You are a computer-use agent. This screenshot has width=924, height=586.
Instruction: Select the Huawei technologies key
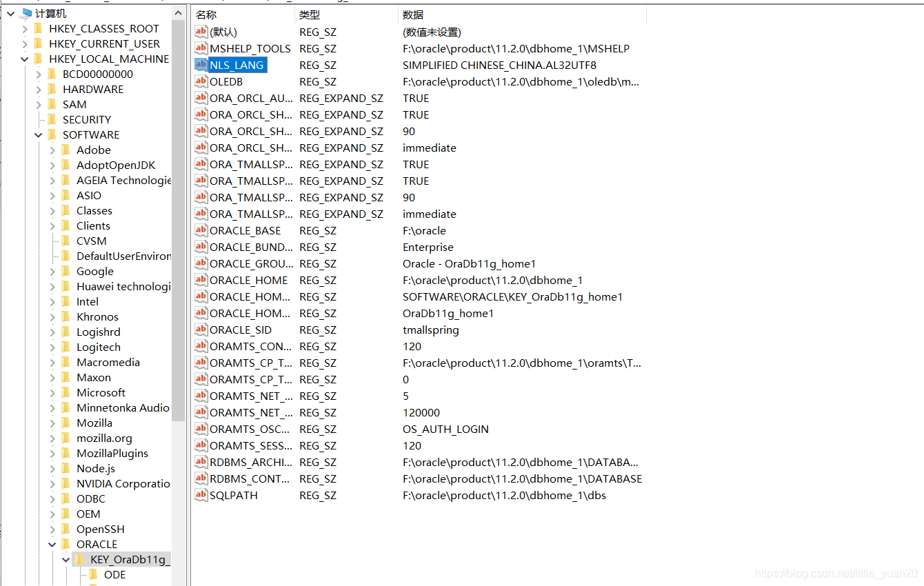pos(123,286)
